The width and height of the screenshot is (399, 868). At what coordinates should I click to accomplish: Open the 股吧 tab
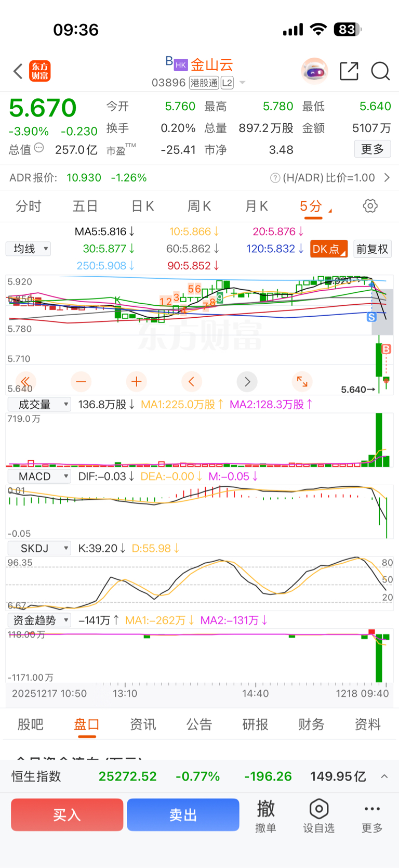pyautogui.click(x=31, y=724)
